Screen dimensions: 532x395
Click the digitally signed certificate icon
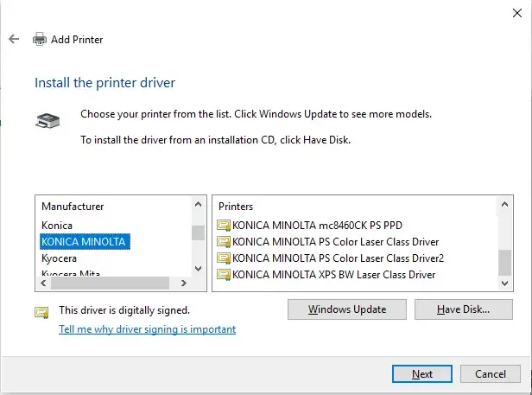coord(41,312)
